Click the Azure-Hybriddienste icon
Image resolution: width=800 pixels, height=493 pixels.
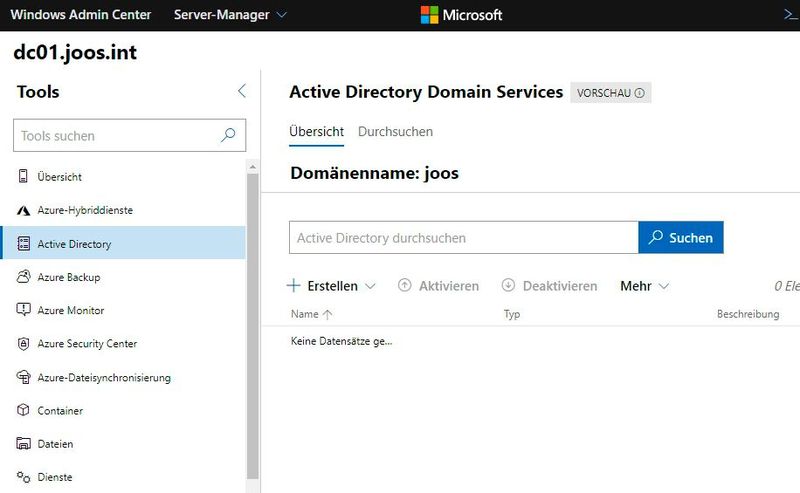click(x=23, y=210)
